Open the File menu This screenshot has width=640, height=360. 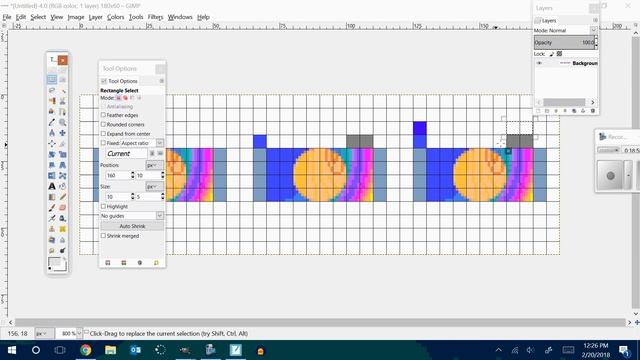(7, 17)
